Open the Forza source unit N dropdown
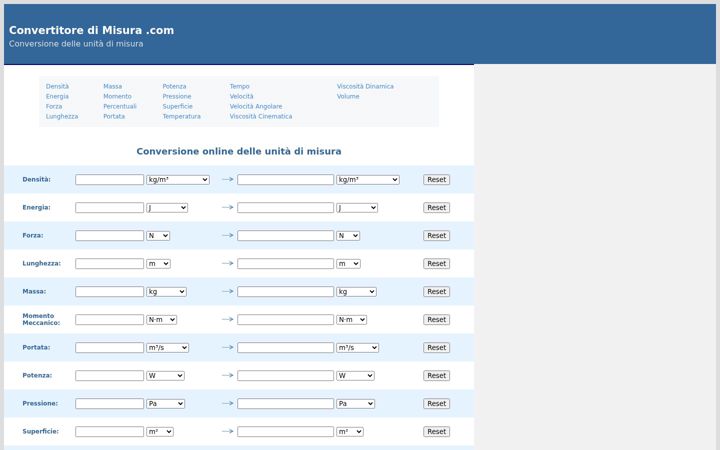Viewport: 720px width, 450px height. tap(158, 236)
